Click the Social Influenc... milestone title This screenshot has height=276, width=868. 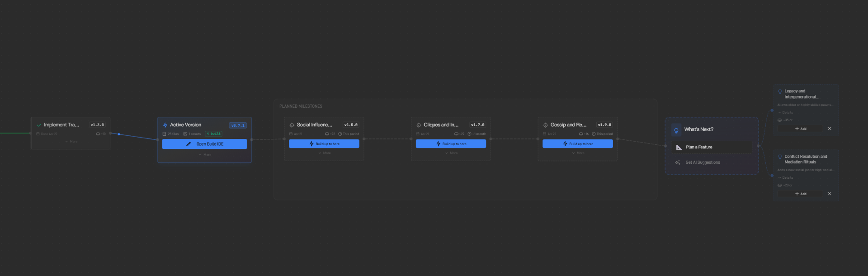[314, 125]
